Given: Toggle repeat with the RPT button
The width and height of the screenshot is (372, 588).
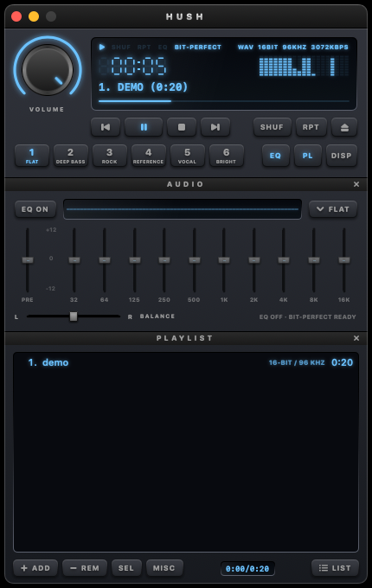Looking at the screenshot, I should pyautogui.click(x=311, y=127).
